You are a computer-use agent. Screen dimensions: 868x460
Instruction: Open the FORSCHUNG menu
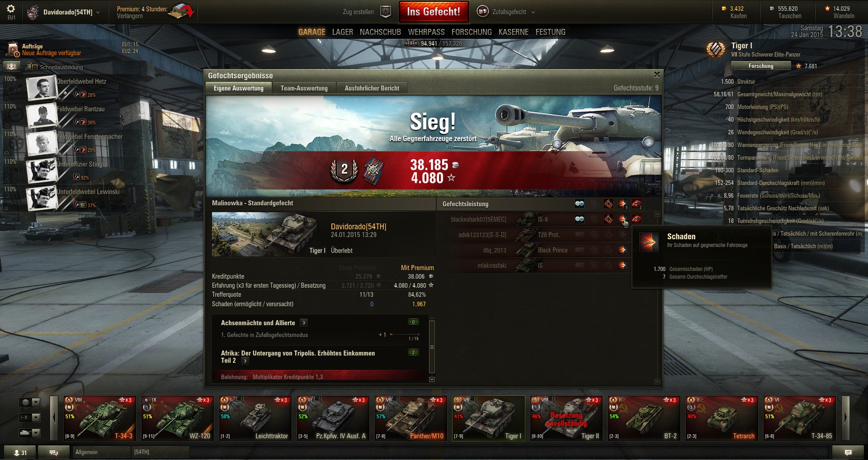click(x=472, y=32)
